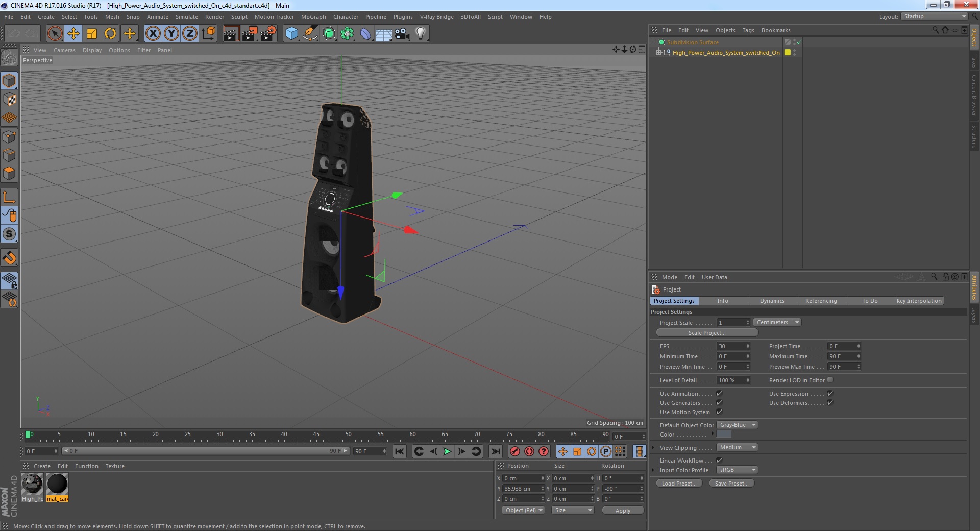The height and width of the screenshot is (531, 980).
Task: Switch to Texture mode
Action: (9, 99)
